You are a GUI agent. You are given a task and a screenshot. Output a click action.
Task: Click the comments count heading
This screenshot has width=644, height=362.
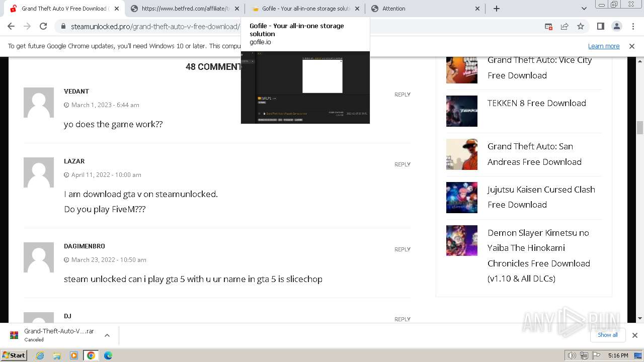(213, 67)
